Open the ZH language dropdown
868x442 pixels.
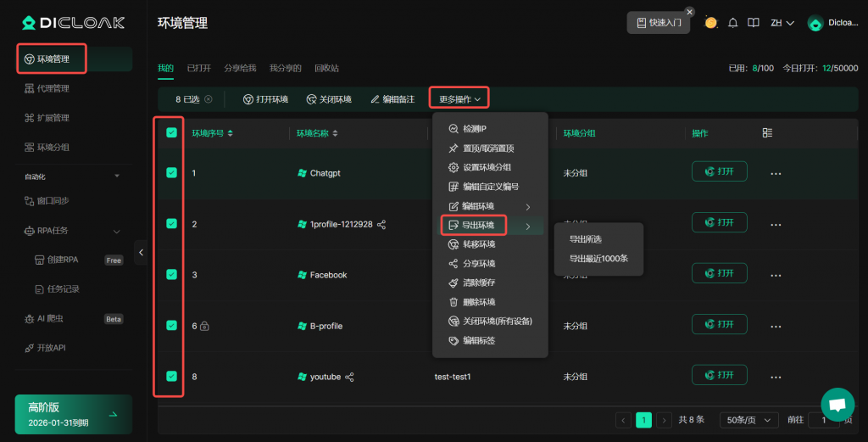(781, 23)
